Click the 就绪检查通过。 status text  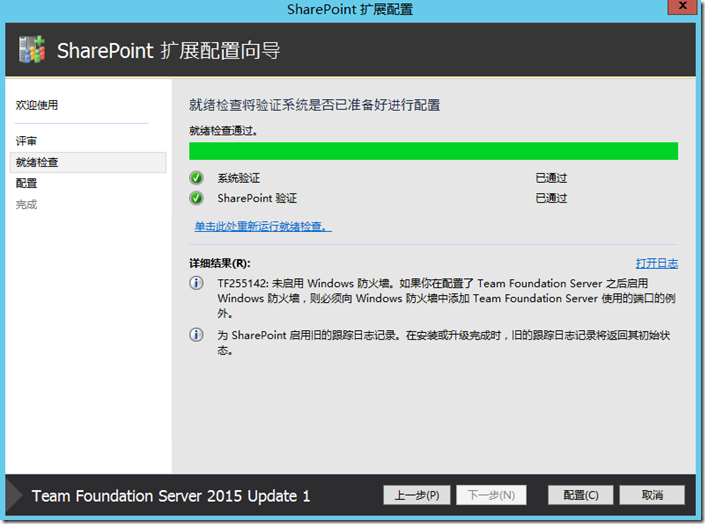(x=223, y=131)
